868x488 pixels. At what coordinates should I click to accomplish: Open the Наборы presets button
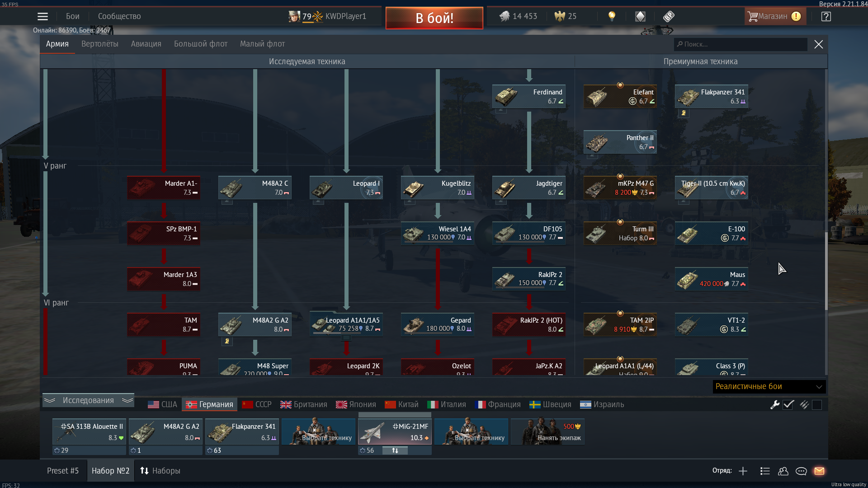160,471
